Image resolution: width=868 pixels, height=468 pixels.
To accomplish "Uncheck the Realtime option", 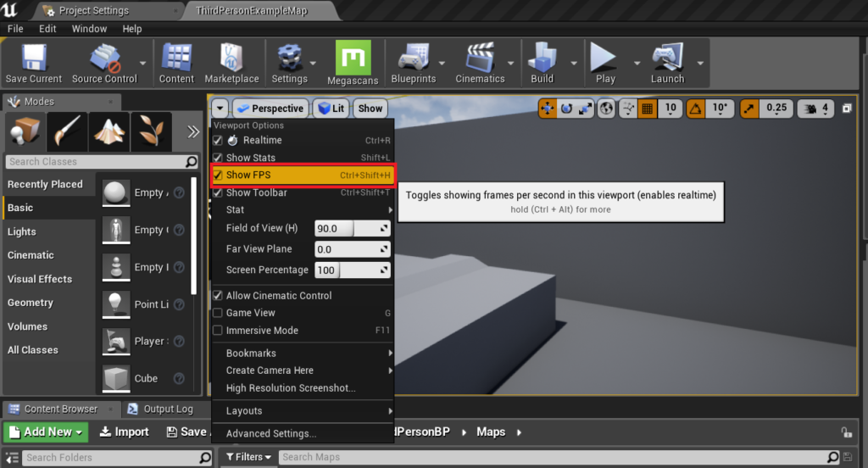I will 218,141.
